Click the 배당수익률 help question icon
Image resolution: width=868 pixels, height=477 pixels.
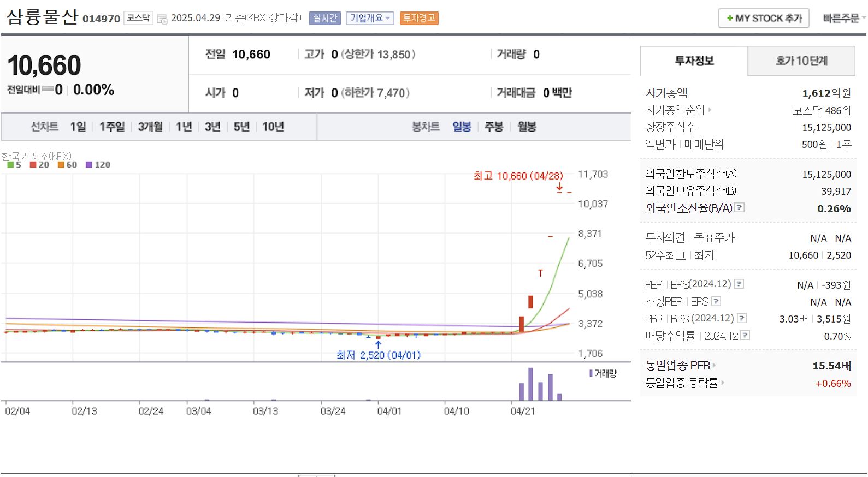(745, 336)
